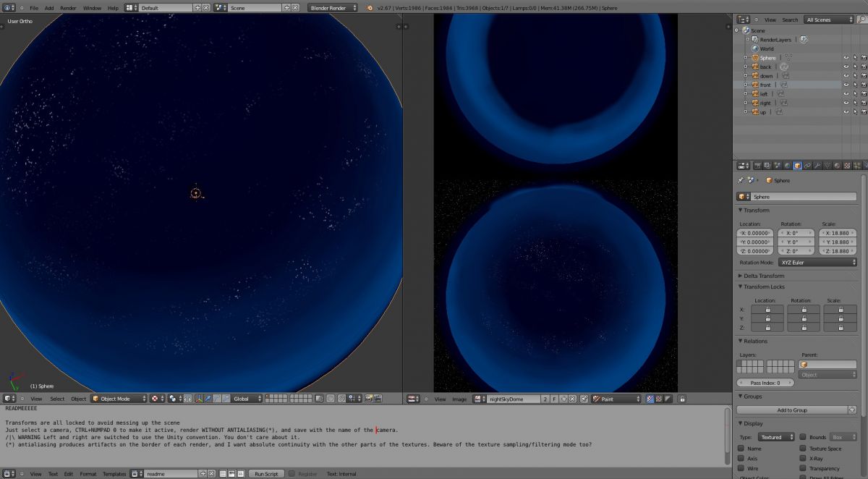Open the Help menu

[113, 7]
